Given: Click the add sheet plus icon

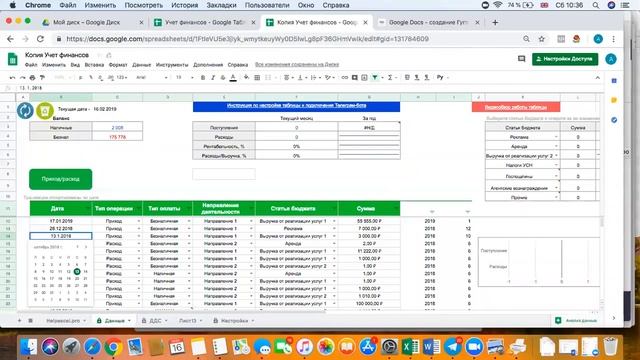Looking at the screenshot, I should [19, 321].
